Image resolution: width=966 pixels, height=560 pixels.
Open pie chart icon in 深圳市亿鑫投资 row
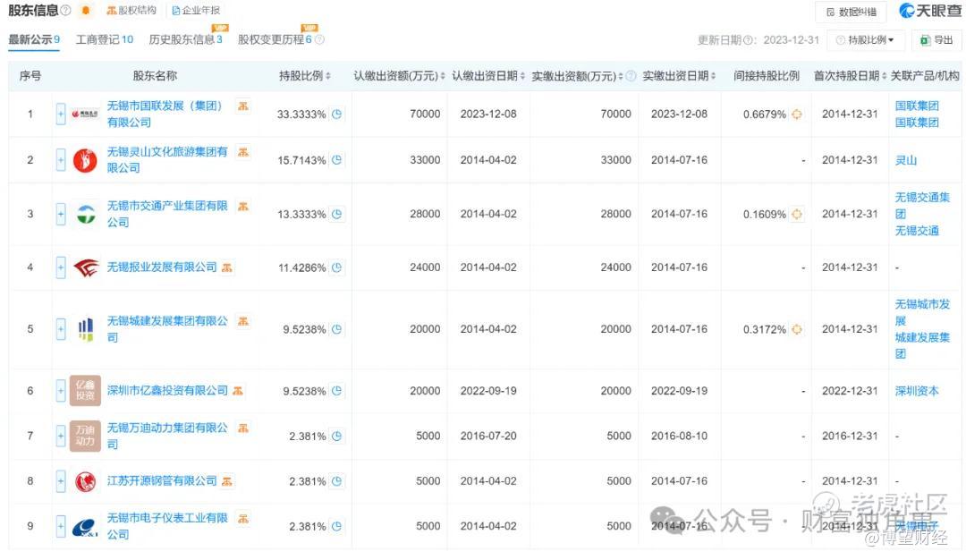pos(336,391)
